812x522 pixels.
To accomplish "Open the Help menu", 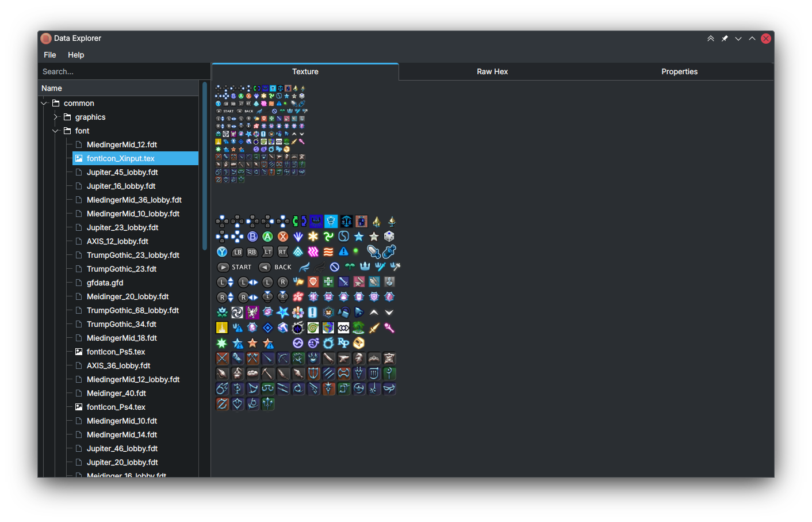I will pos(76,55).
